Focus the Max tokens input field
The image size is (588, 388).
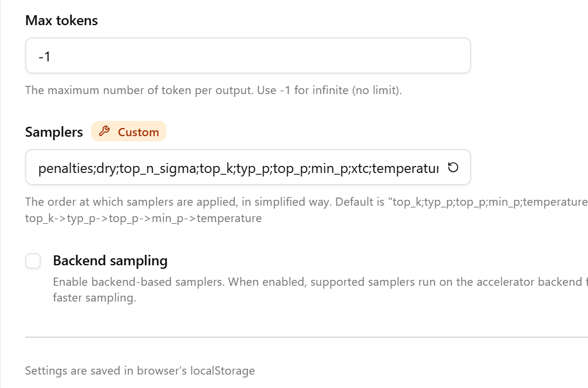(248, 56)
